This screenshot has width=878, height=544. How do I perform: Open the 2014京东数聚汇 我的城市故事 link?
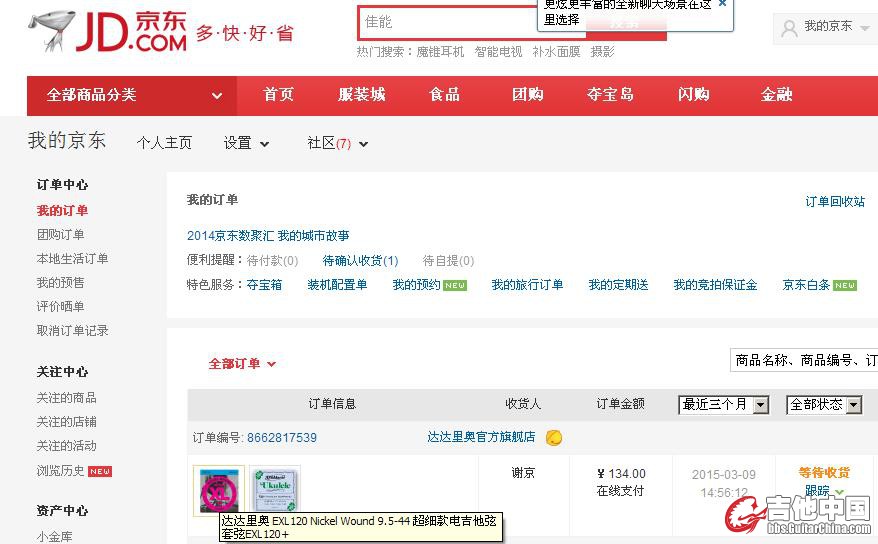[268, 236]
